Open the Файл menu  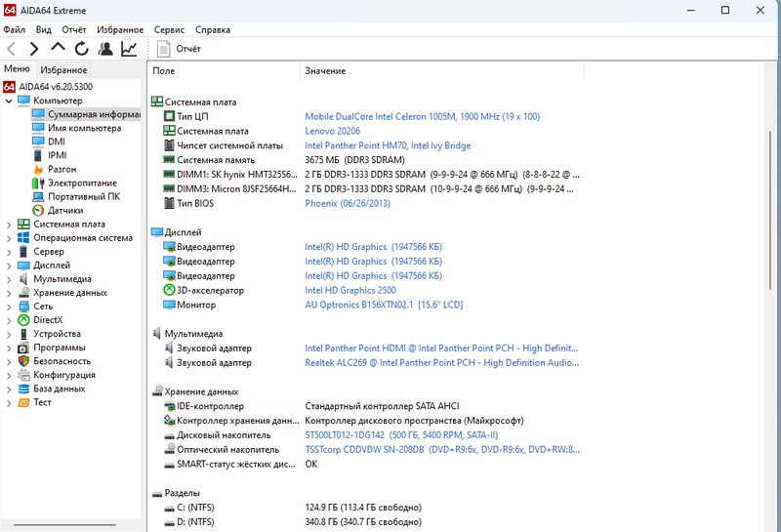point(14,30)
